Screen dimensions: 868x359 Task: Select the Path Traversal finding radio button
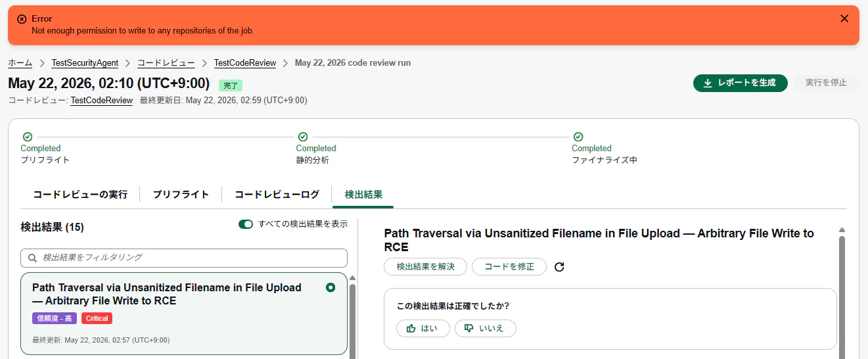pos(331,287)
